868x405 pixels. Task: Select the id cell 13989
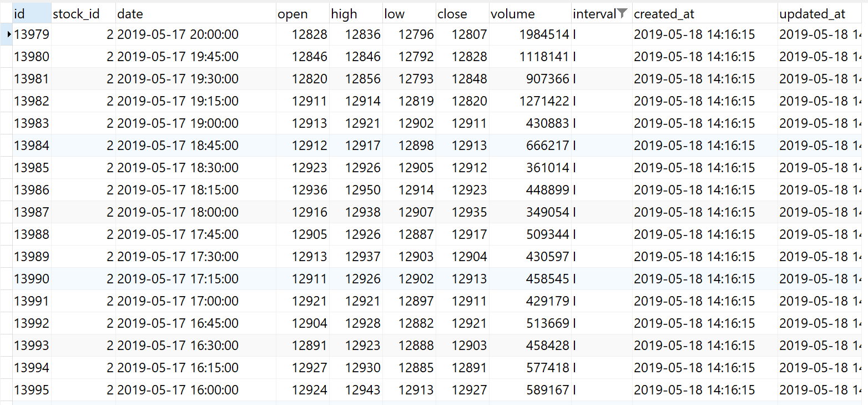coord(32,257)
